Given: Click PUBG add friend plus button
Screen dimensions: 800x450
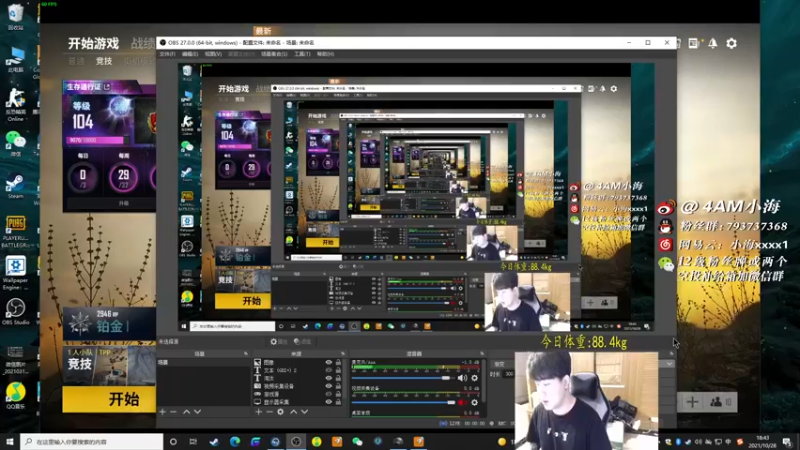Looking at the screenshot, I should click(x=692, y=402).
